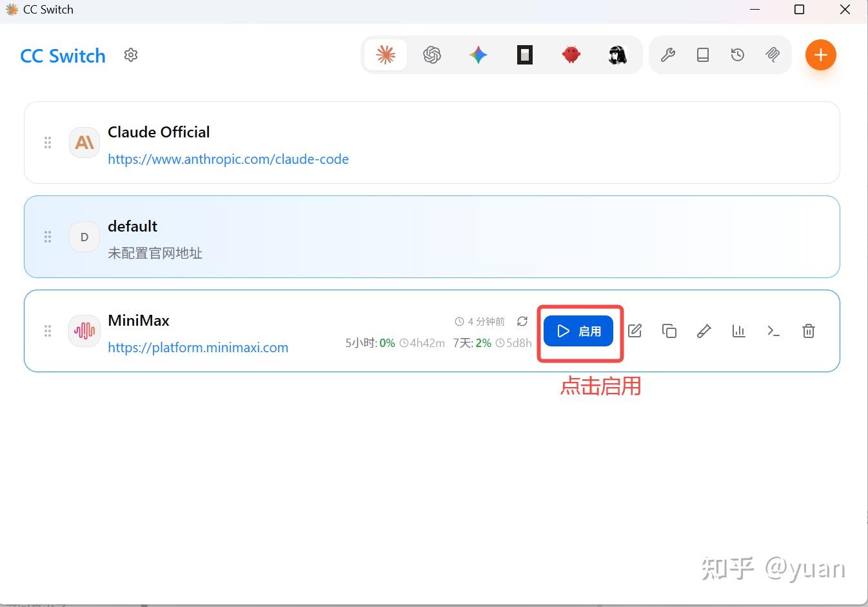This screenshot has width=868, height=607.
Task: Click the MiniMax provider name
Action: pos(139,321)
